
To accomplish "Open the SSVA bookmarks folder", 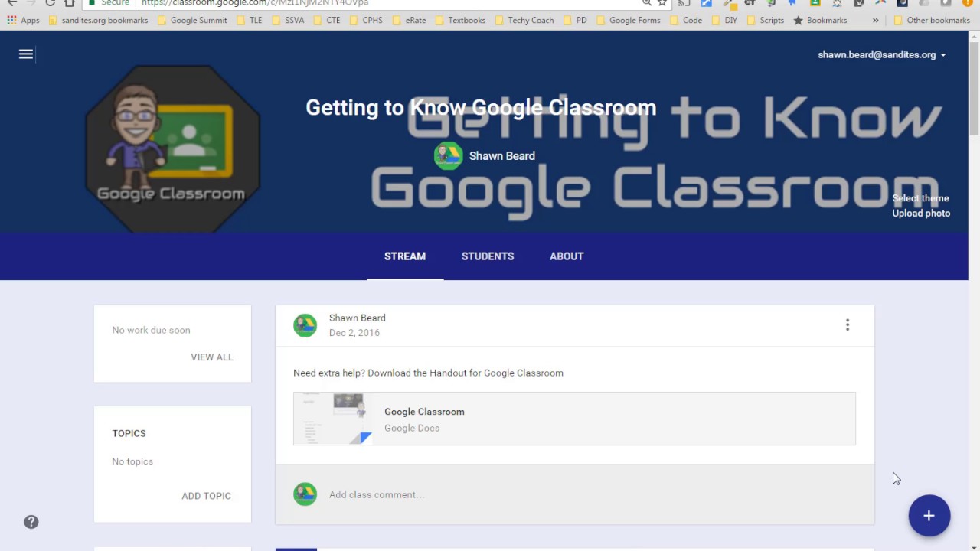I will (288, 21).
